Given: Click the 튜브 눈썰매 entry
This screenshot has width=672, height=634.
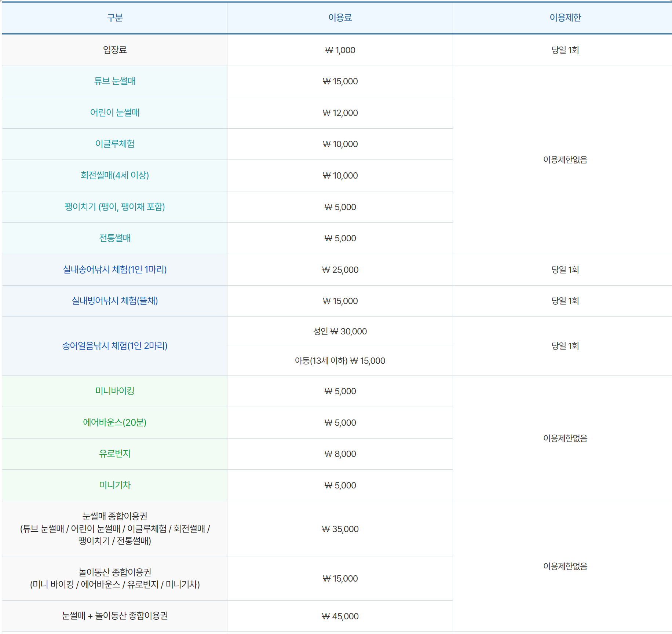Looking at the screenshot, I should [114, 81].
